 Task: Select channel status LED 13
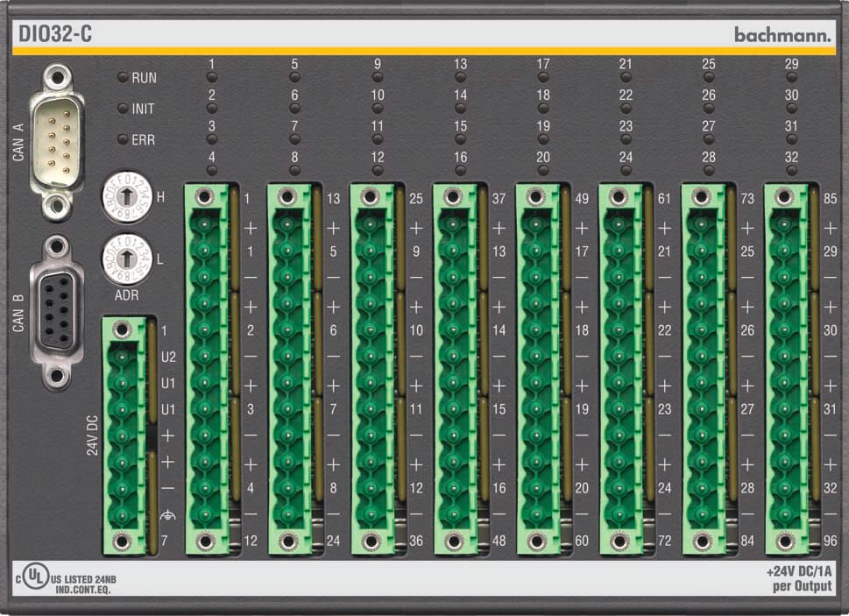(x=460, y=77)
